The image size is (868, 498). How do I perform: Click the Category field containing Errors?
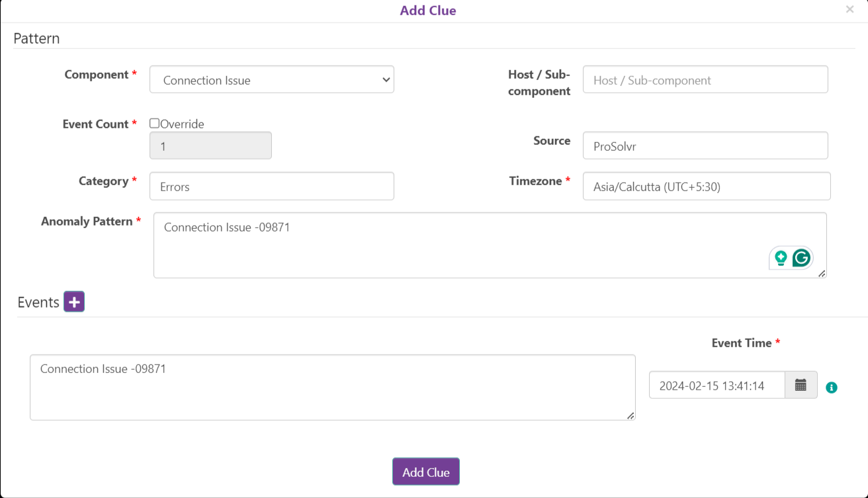point(272,186)
